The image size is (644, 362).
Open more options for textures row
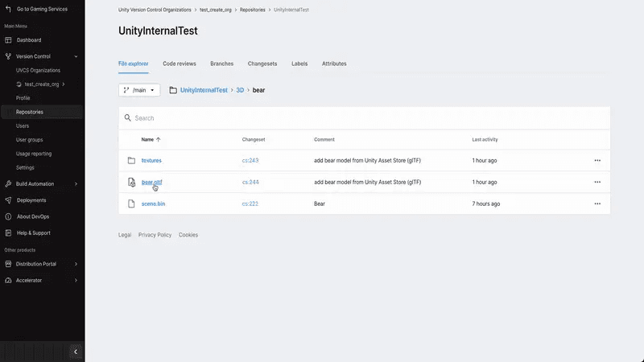[x=597, y=161]
